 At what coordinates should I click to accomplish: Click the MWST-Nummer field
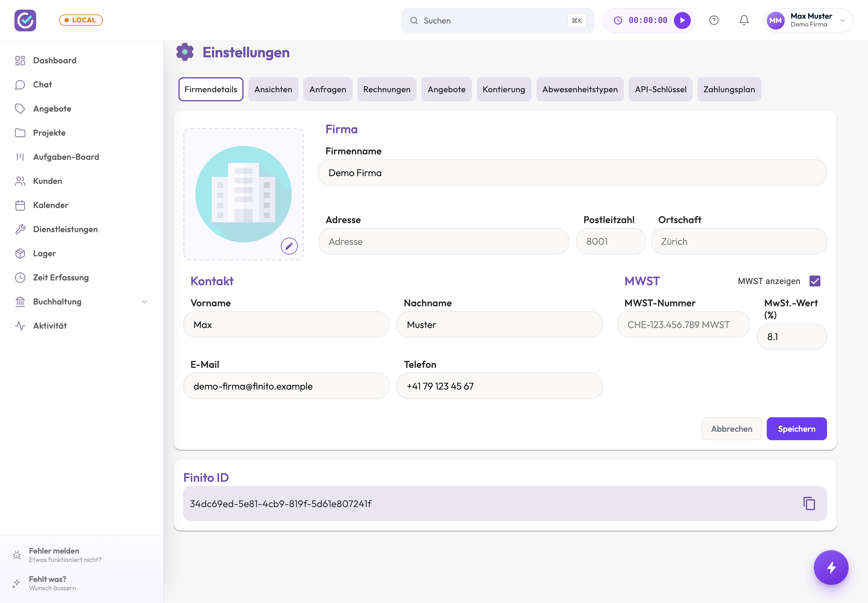[x=683, y=324]
